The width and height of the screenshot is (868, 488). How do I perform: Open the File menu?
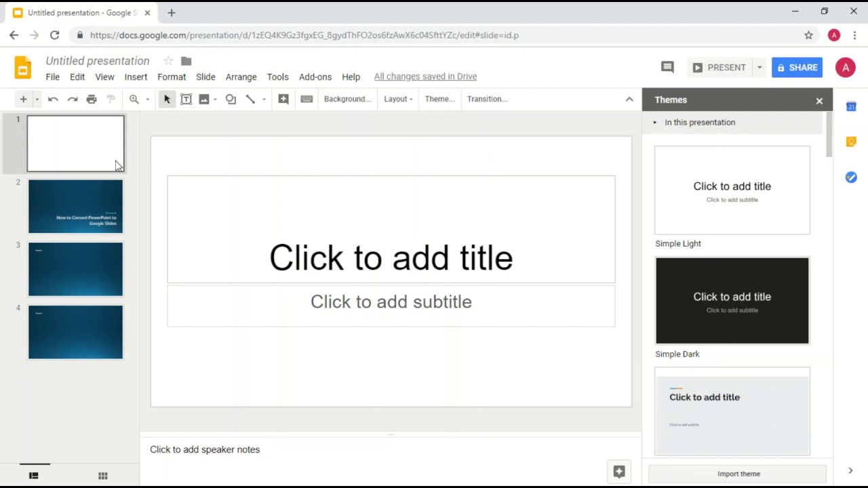tap(52, 77)
